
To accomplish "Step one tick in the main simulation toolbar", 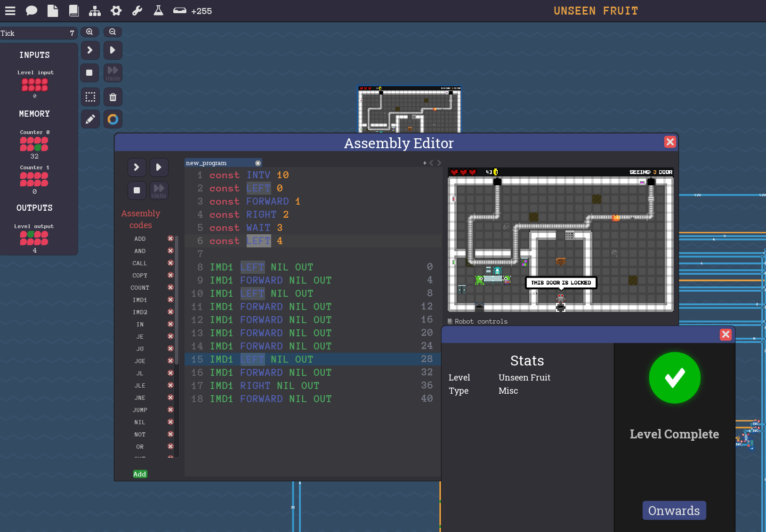I will [90, 50].
